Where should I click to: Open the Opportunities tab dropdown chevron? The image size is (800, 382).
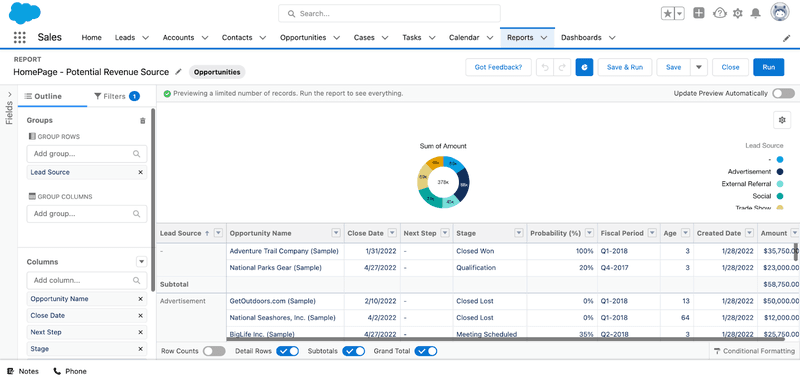(337, 38)
